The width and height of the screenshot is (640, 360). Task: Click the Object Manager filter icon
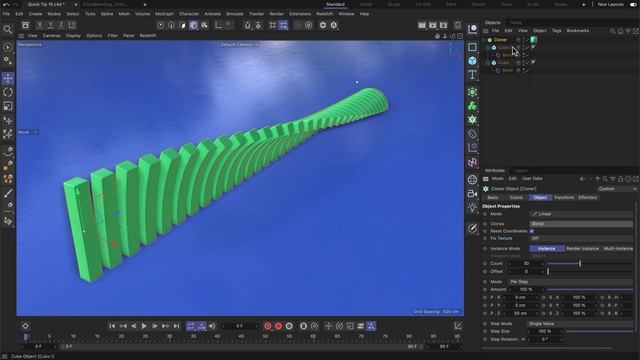(x=628, y=31)
